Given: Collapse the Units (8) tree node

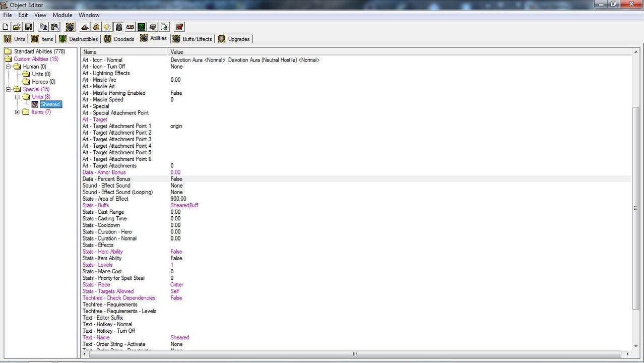Looking at the screenshot, I should pos(17,97).
